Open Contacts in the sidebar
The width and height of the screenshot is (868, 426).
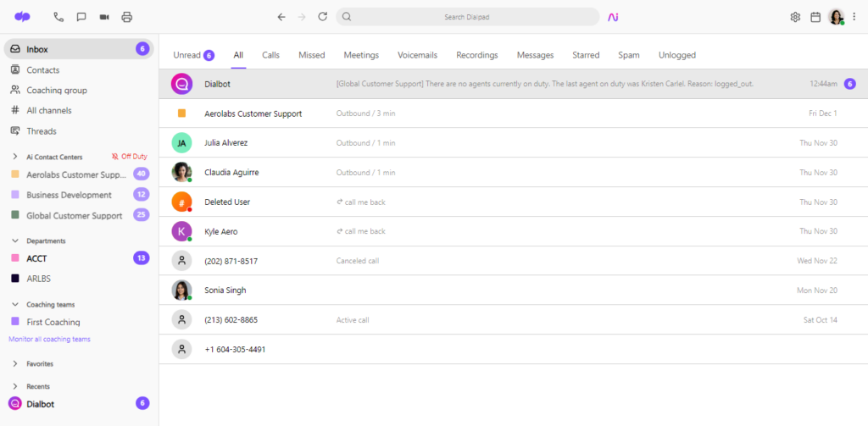pos(42,70)
